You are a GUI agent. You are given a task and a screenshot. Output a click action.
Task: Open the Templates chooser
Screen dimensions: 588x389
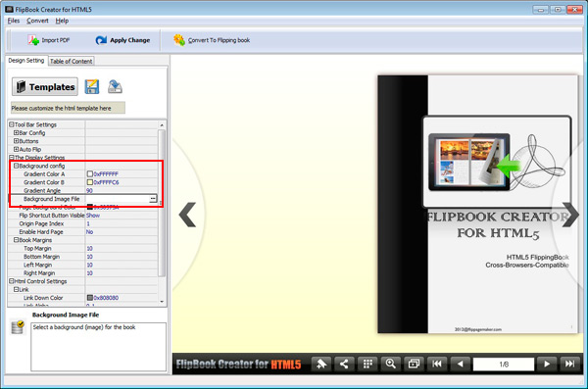coord(45,86)
